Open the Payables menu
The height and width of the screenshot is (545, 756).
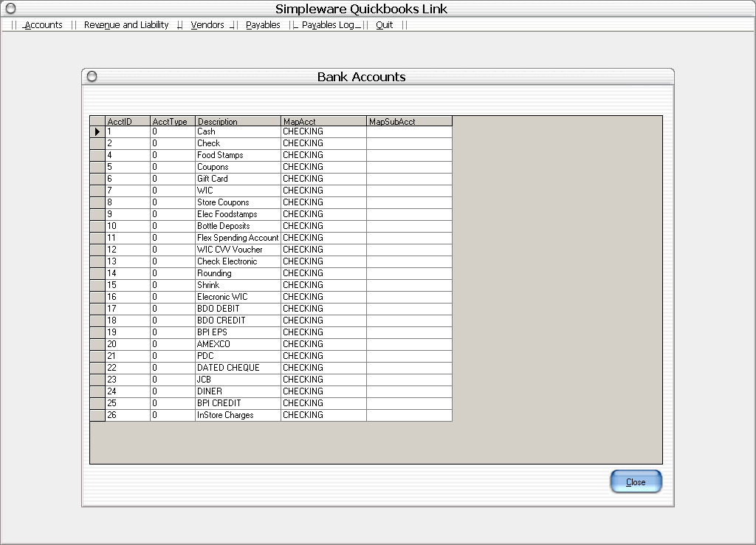[x=263, y=25]
